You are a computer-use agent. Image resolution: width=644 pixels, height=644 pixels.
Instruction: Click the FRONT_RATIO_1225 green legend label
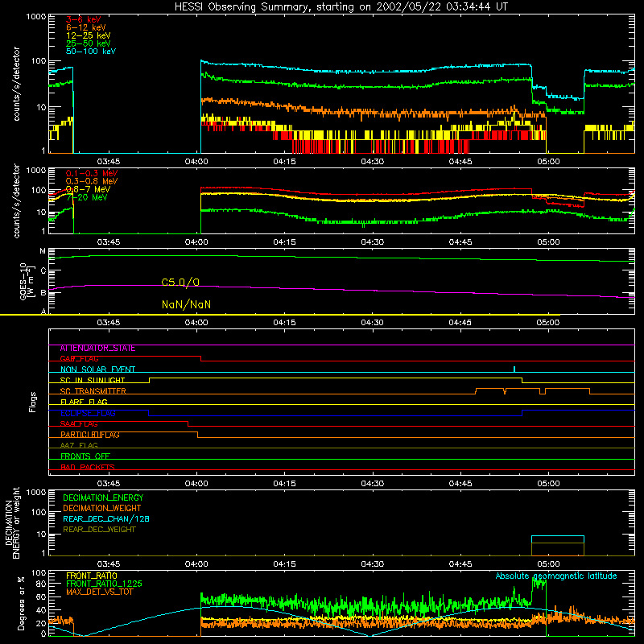pos(105,584)
